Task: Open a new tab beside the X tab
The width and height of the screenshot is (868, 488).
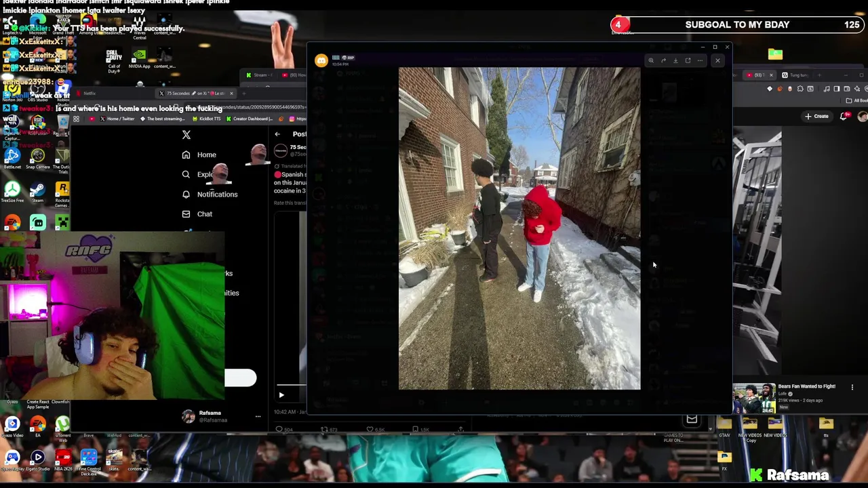Action: point(244,94)
